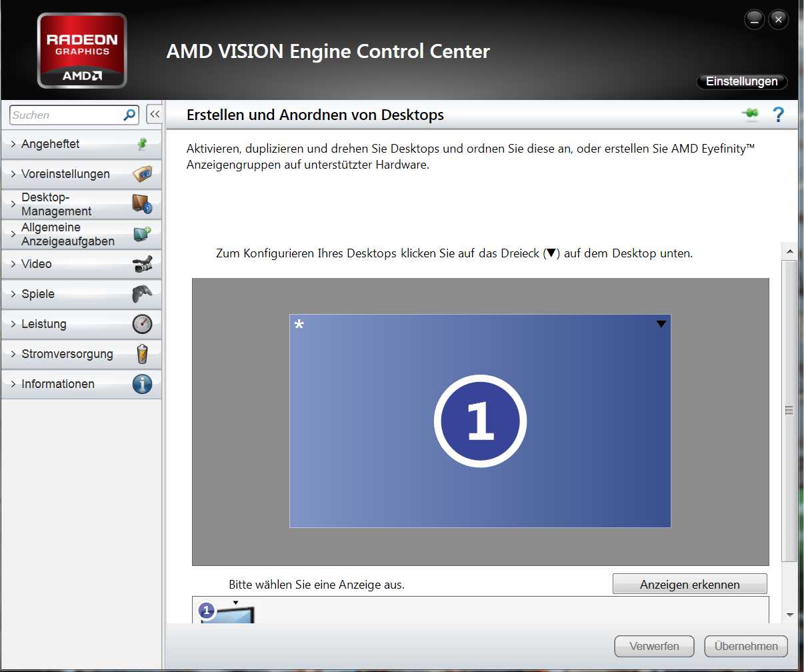Screen dimensions: 804x672
Task: Select the display 1 monitor thumbnail
Action: (227, 613)
